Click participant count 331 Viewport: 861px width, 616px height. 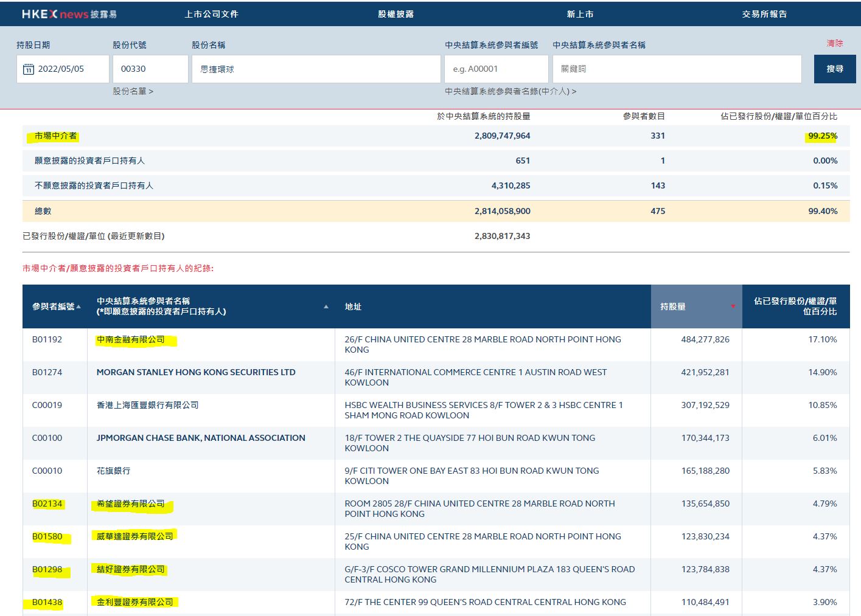658,136
